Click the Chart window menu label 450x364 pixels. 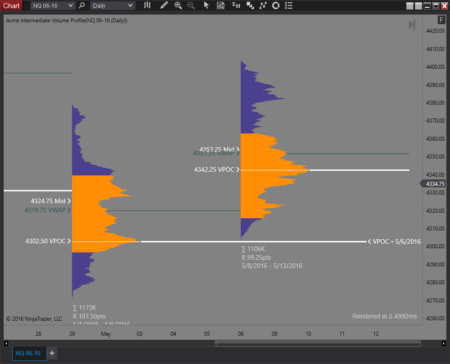pos(11,5)
